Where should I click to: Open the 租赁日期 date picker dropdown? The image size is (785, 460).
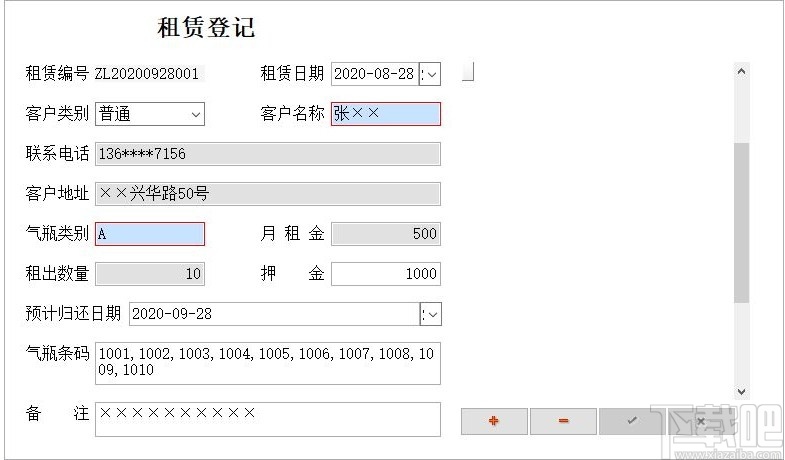(430, 74)
